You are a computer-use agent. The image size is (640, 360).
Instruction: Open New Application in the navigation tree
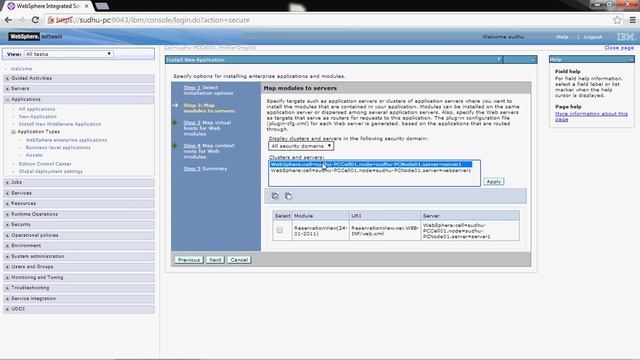(38, 116)
